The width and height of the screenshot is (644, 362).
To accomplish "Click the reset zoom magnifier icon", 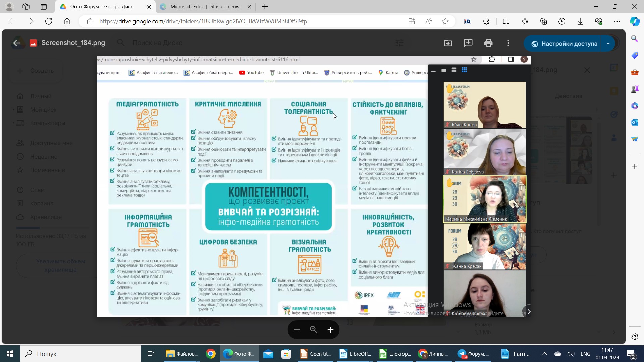I will (x=314, y=330).
